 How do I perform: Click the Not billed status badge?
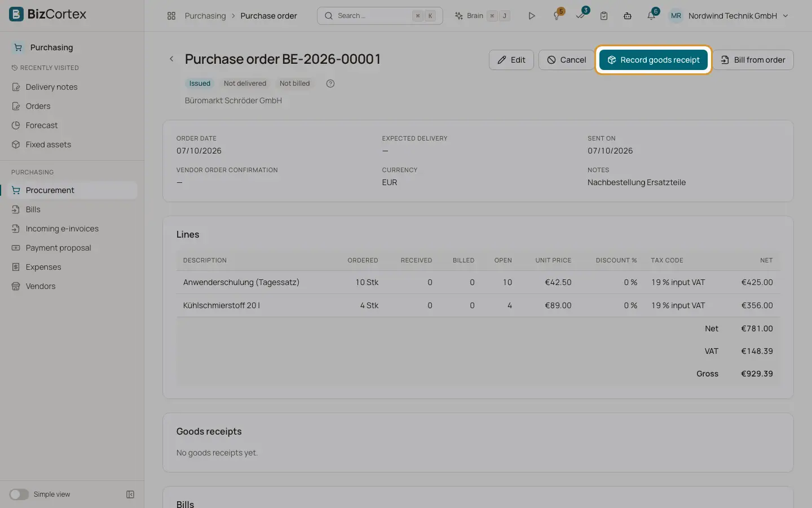pyautogui.click(x=295, y=84)
